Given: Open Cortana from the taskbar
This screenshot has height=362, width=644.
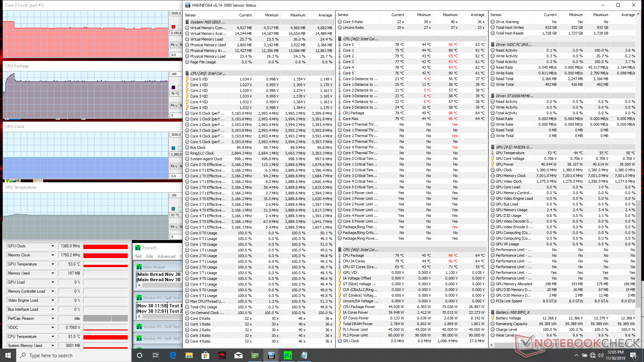Looking at the screenshot, I should pyautogui.click(x=140, y=355).
